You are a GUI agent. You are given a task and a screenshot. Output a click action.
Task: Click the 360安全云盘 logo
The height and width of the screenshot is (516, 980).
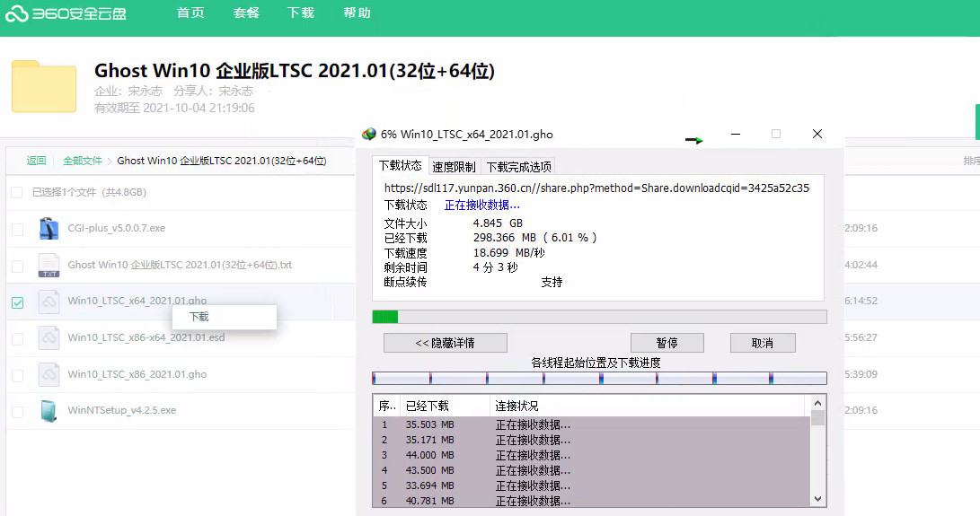click(x=66, y=13)
